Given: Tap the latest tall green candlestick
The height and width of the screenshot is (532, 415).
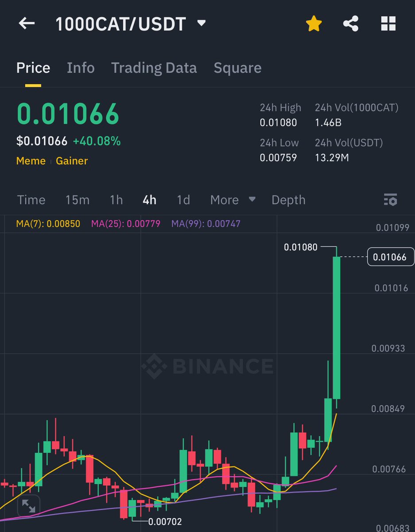Looking at the screenshot, I should coord(337,327).
